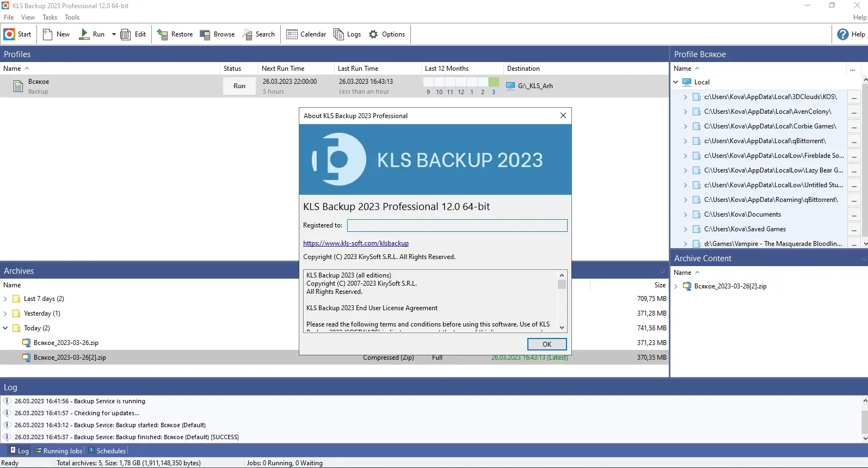The height and width of the screenshot is (468, 868).
Task: Select the Всякое profile icon
Action: 18,86
